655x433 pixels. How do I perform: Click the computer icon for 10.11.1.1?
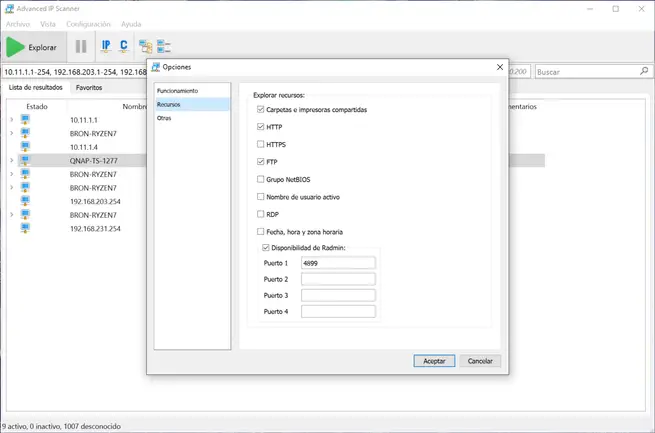coord(24,119)
